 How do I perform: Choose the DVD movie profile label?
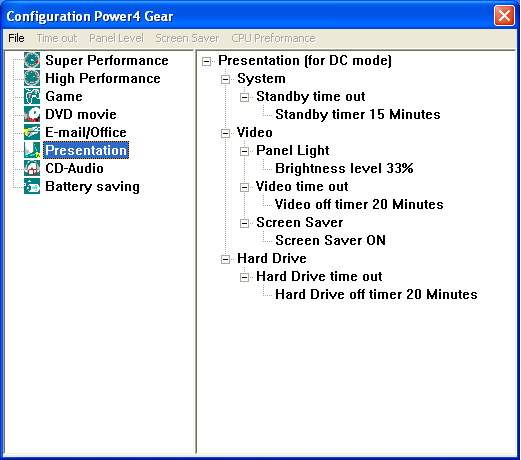tap(81, 114)
